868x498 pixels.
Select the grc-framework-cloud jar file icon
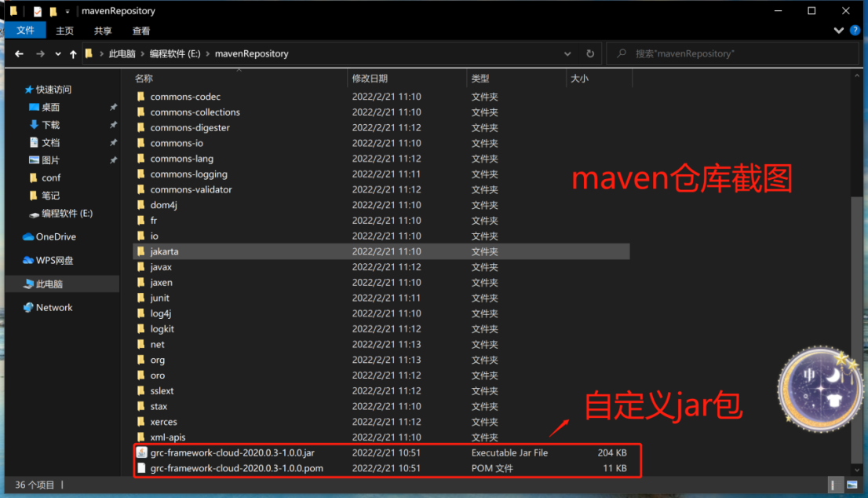pos(142,452)
